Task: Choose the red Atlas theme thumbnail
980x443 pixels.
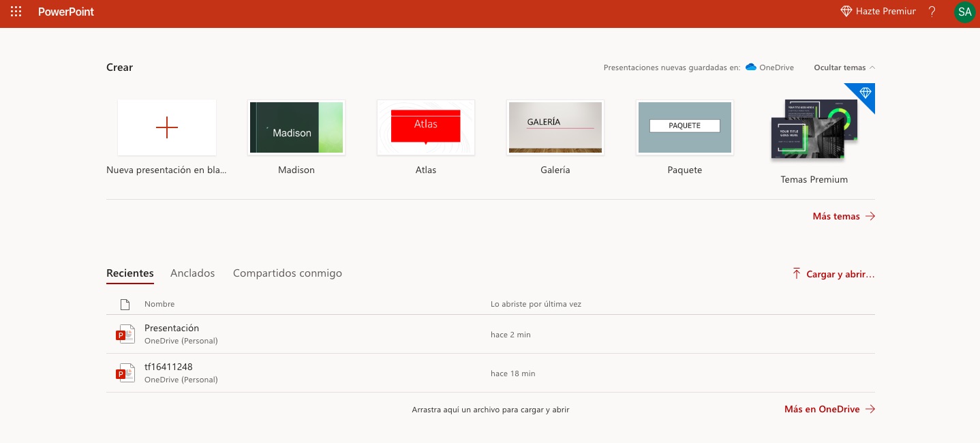Action: tap(426, 127)
